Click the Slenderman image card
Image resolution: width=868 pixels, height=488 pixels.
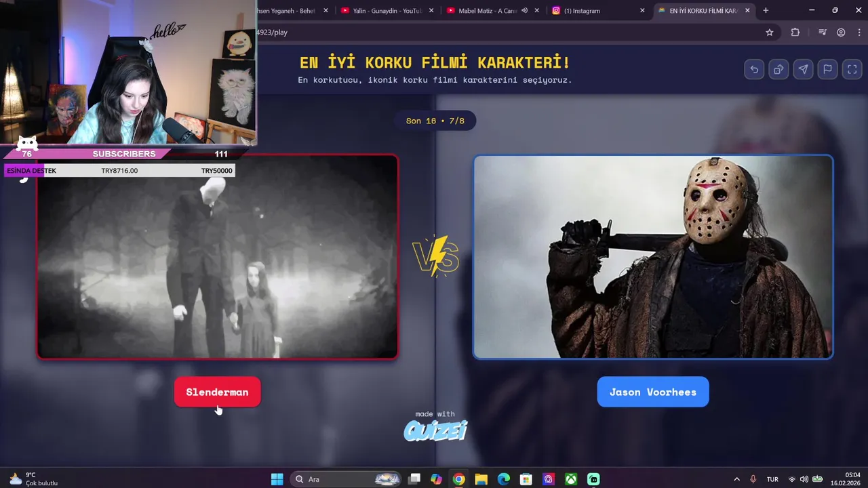(217, 257)
